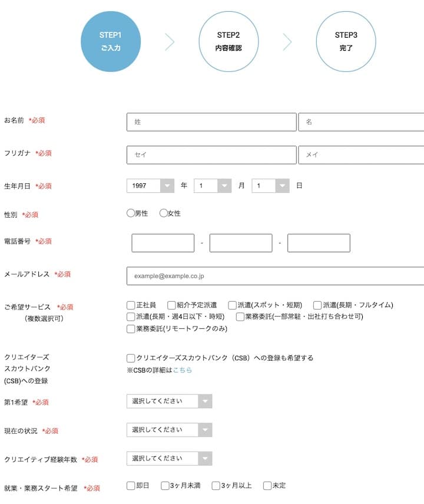The width and height of the screenshot is (424, 504).
Task: Tick the 即日 start option
Action: 131,486
